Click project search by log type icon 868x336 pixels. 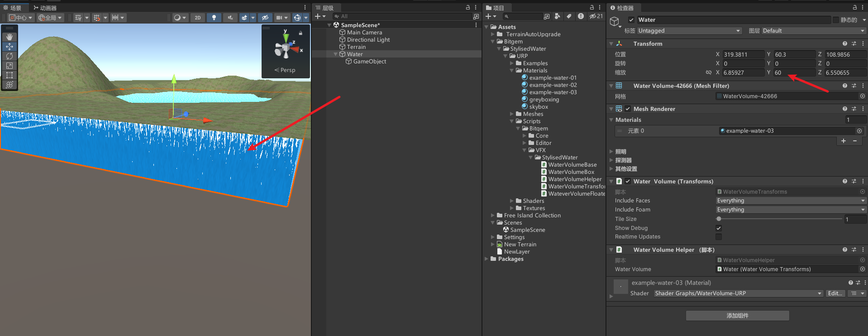(x=581, y=16)
